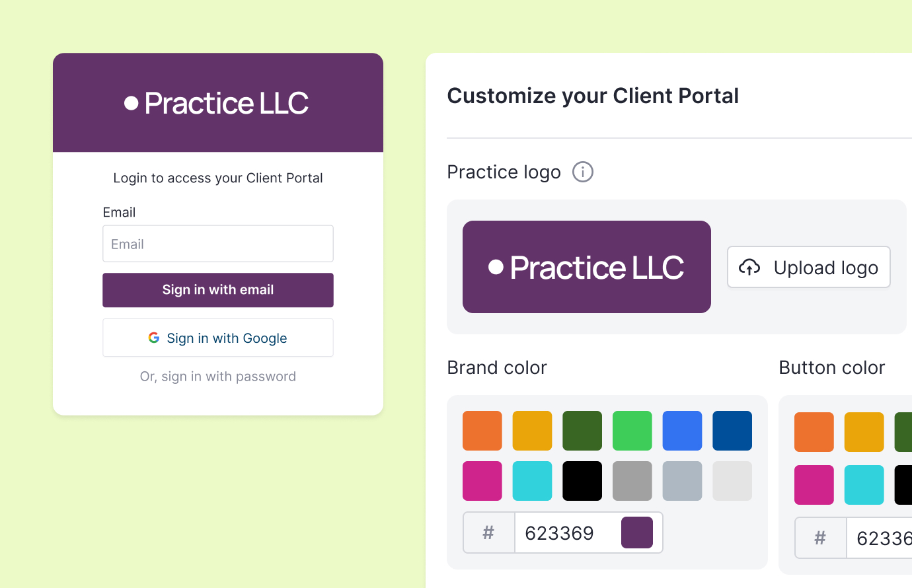Click the Upload logo button
This screenshot has height=588, width=912.
point(808,267)
